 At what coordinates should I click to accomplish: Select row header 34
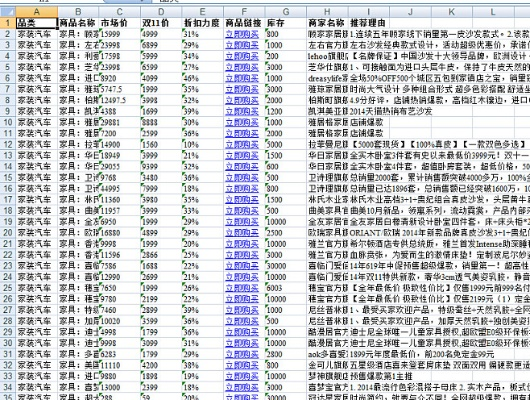(x=7, y=387)
